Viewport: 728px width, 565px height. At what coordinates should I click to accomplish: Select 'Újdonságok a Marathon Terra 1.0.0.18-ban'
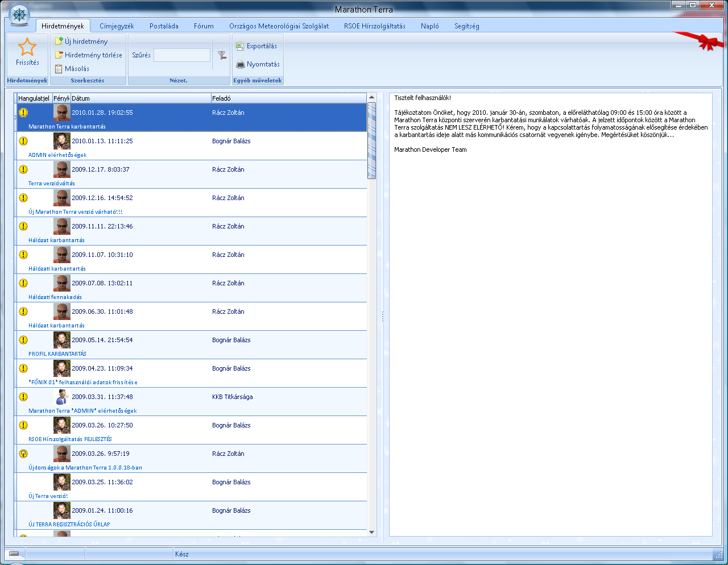(x=85, y=468)
